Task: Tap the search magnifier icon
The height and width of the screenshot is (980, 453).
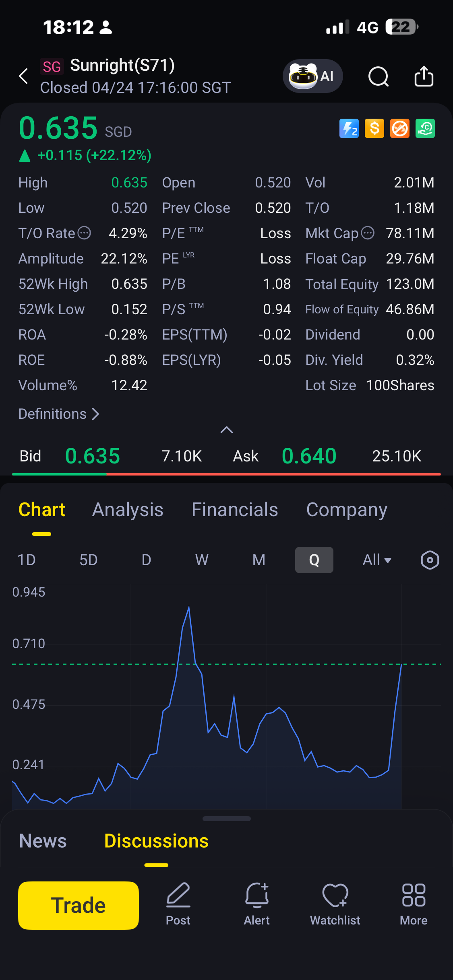Action: [379, 76]
